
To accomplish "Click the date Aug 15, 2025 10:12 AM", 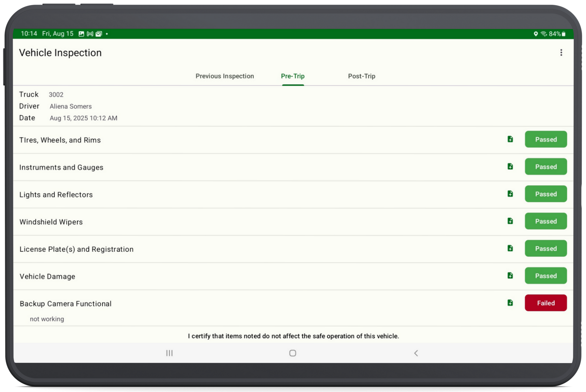I will (83, 118).
